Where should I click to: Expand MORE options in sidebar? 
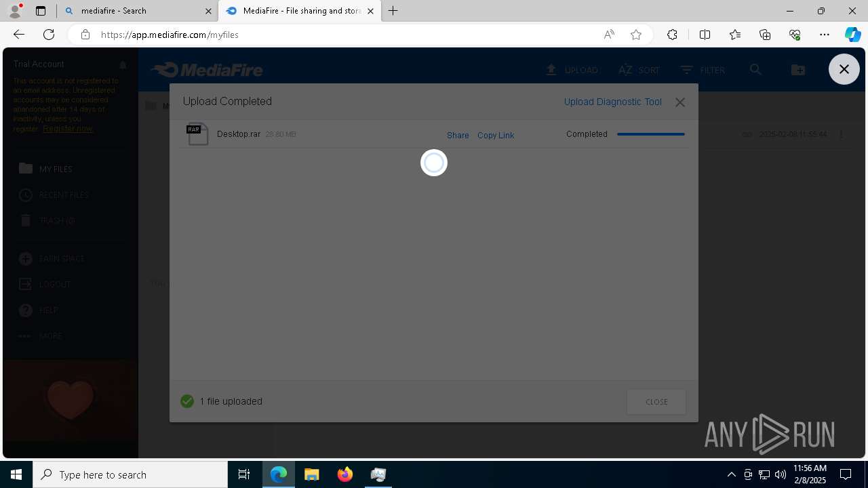41,335
